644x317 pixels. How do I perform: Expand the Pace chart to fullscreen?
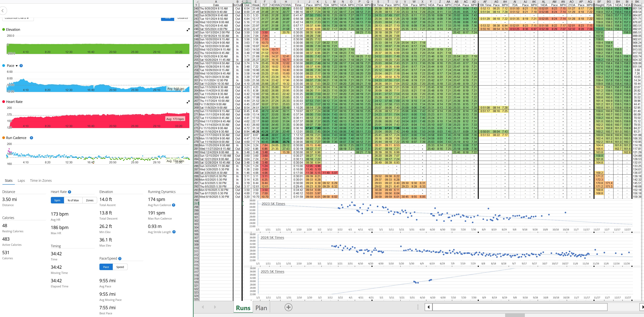click(188, 66)
